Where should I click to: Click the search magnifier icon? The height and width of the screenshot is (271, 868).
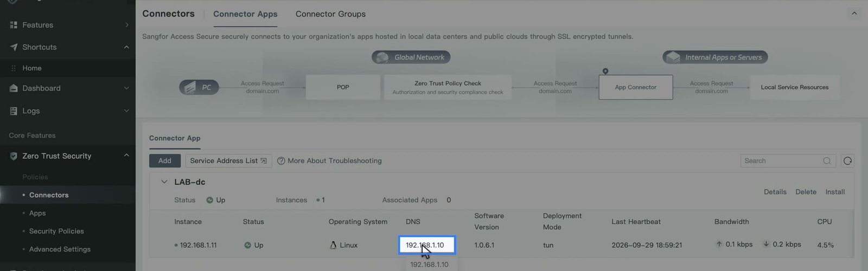[827, 161]
